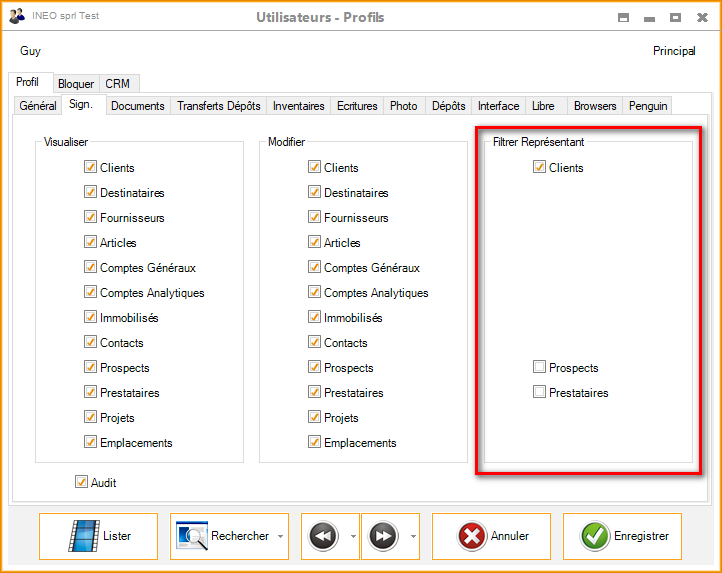Enable Prospects under Filtrer Représentant
The width and height of the screenshot is (722, 573).
pyautogui.click(x=540, y=368)
